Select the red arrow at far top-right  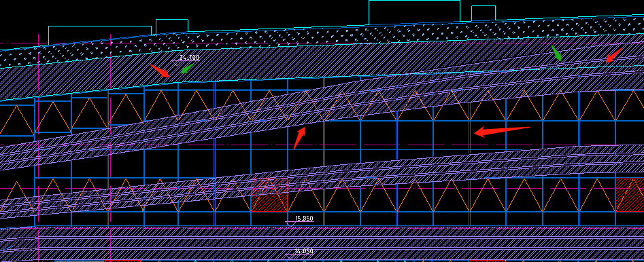point(614,55)
